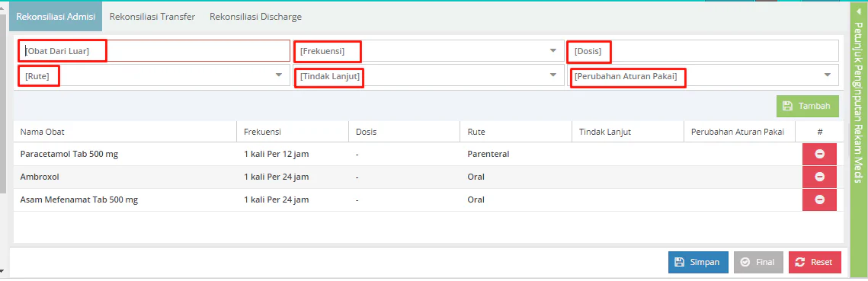Remove Asam Mefenamat Tab 500 mg row
This screenshot has height=281, width=868.
coord(819,200)
